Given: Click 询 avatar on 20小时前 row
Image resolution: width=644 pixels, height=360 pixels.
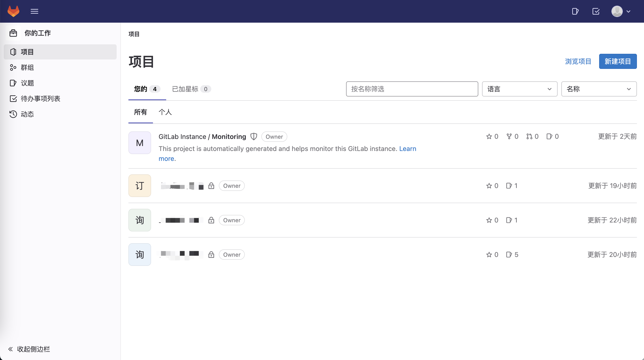Looking at the screenshot, I should (140, 255).
